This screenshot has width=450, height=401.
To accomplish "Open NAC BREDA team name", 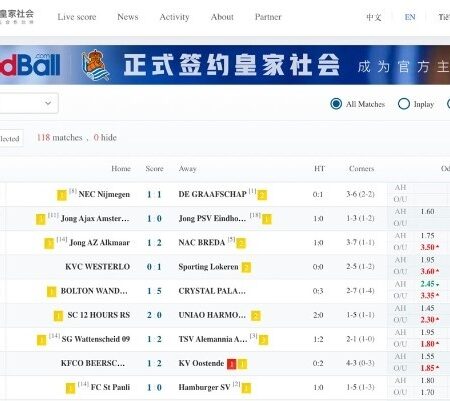I will [202, 243].
